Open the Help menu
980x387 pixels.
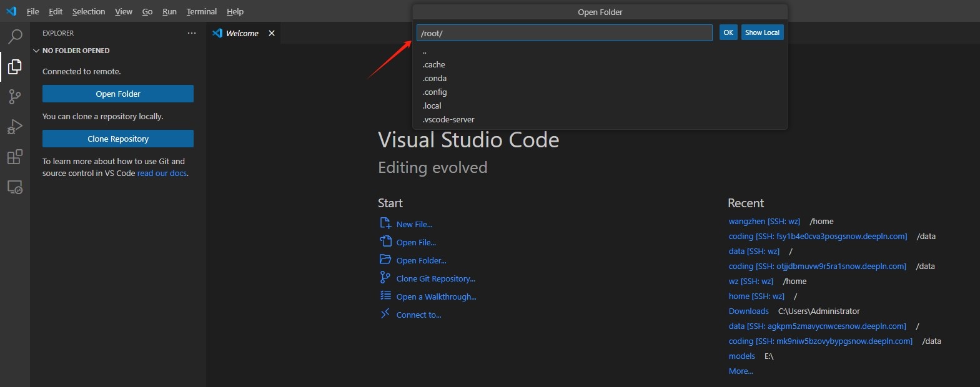pos(235,11)
